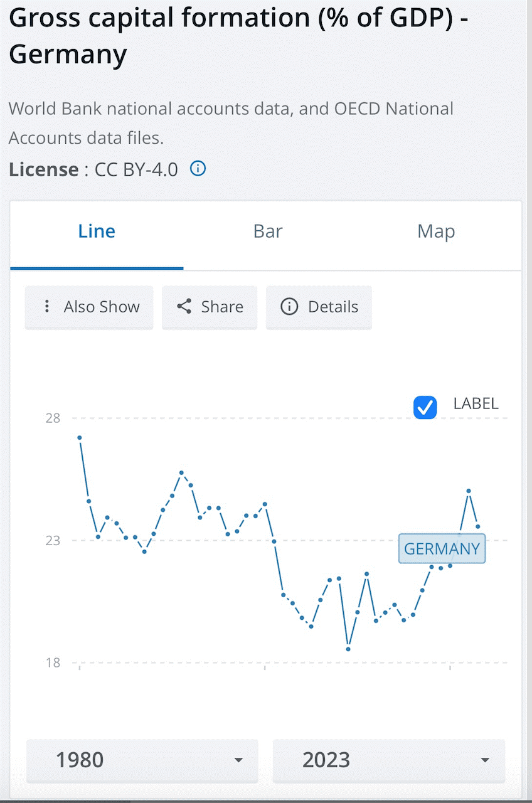Click the lowest data point on chart

(348, 649)
